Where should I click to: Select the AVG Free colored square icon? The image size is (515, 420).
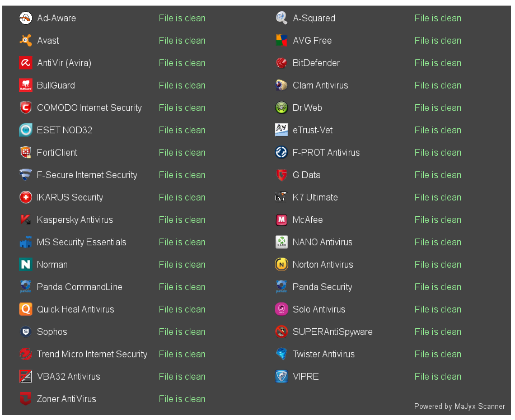282,40
